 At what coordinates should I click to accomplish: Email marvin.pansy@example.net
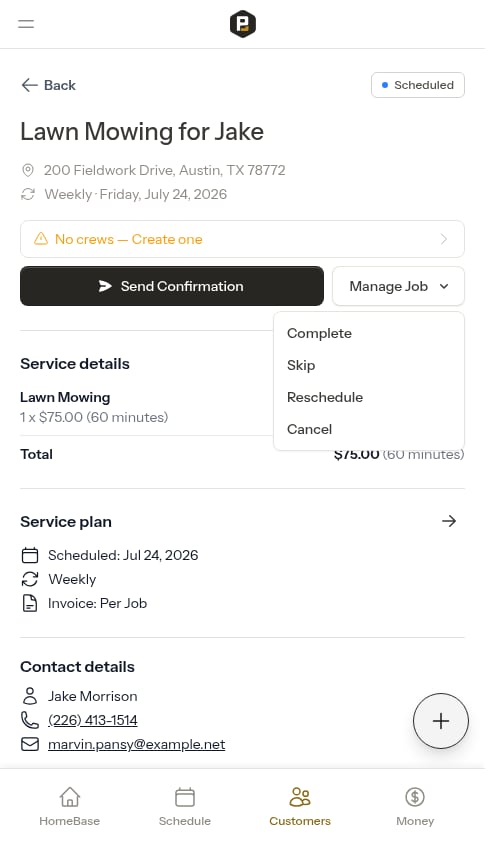point(136,744)
